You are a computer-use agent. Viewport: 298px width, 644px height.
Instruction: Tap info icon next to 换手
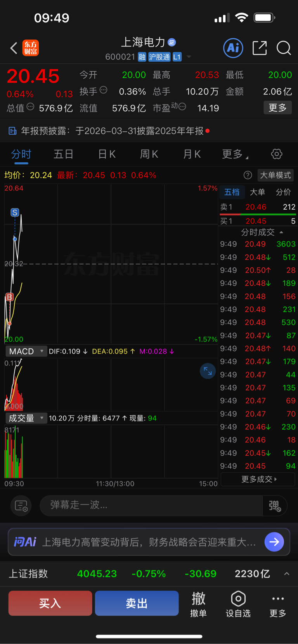click(x=103, y=90)
